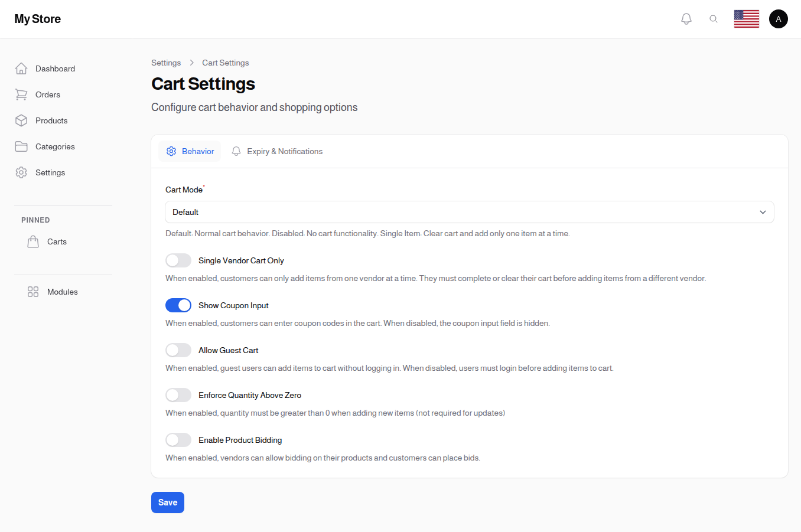The height and width of the screenshot is (532, 801).
Task: Enable the Single Vendor Cart Only toggle
Action: (178, 260)
